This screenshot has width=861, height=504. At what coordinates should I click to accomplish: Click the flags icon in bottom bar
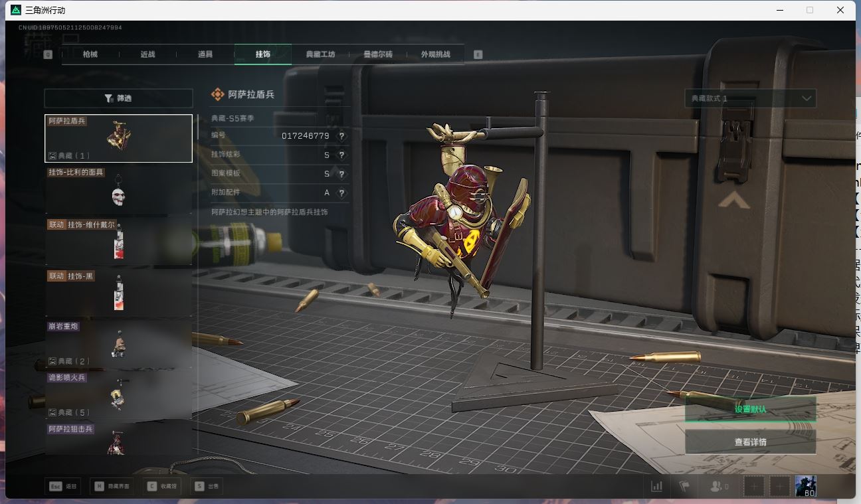pyautogui.click(x=684, y=486)
